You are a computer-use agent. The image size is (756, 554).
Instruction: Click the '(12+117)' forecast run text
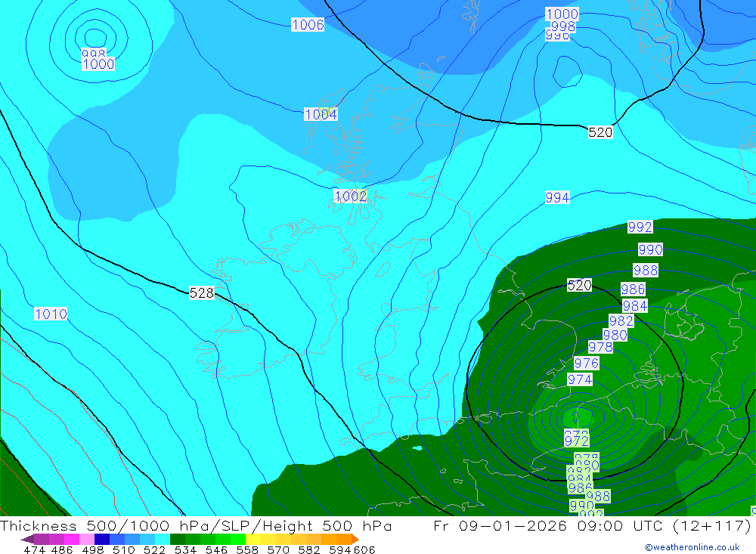711,525
